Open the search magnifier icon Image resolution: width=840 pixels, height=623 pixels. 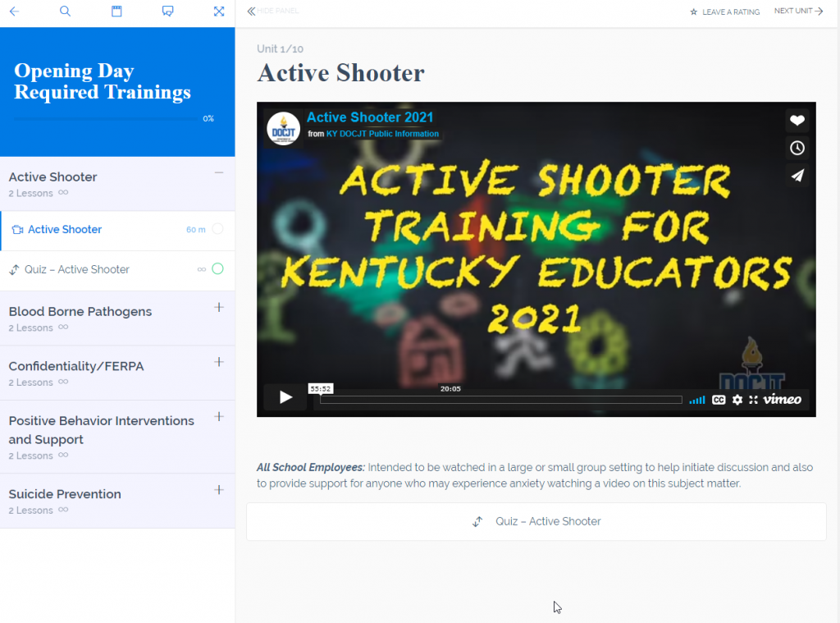65,11
